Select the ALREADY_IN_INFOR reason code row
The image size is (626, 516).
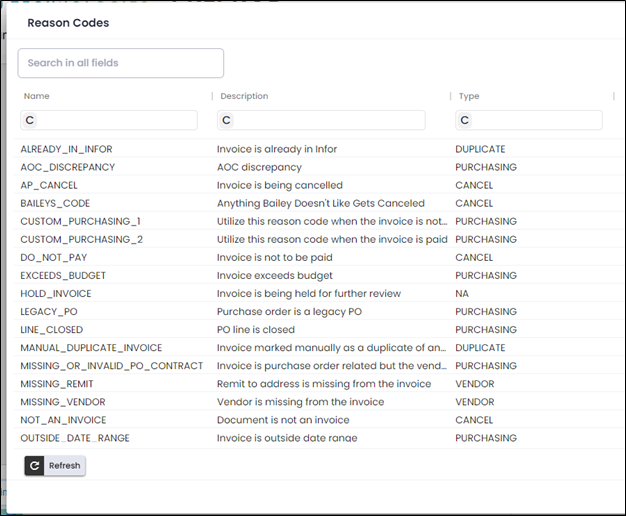tap(66, 149)
